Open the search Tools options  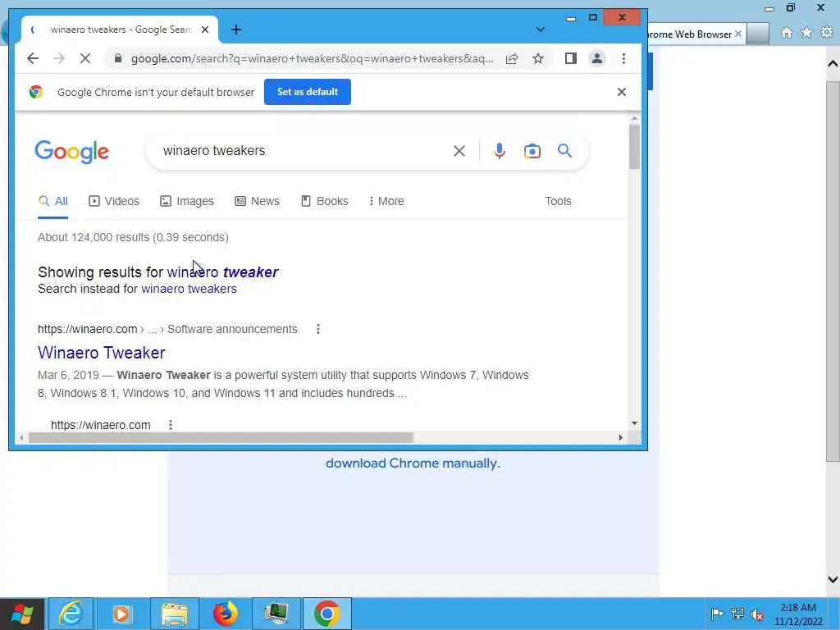(x=558, y=202)
